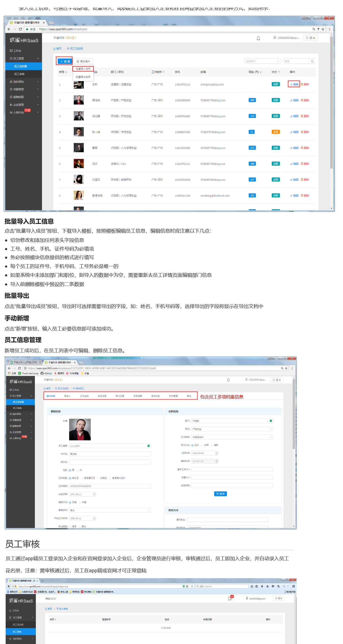
Task: Click the calendar icon in the 开始工作时间 field
Action: (x=94, y=518)
